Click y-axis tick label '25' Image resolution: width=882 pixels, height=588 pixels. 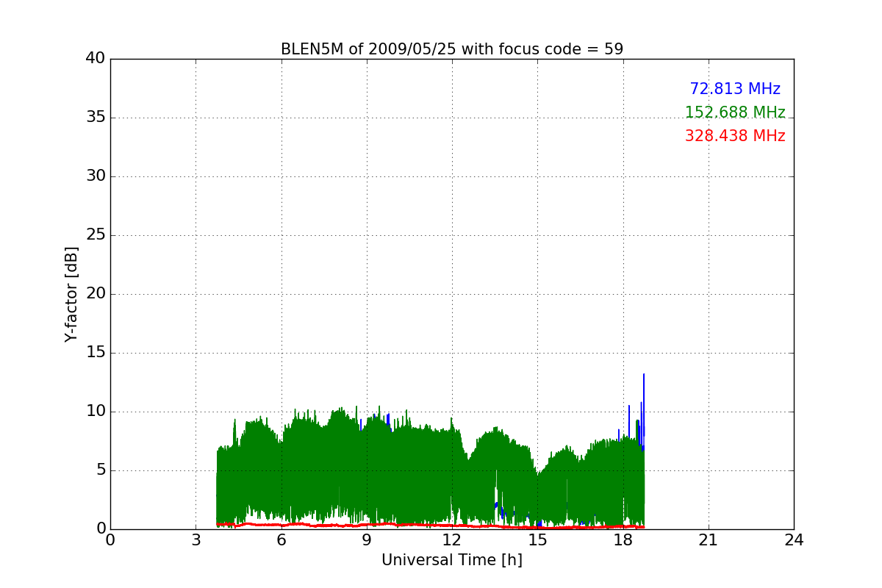click(96, 235)
